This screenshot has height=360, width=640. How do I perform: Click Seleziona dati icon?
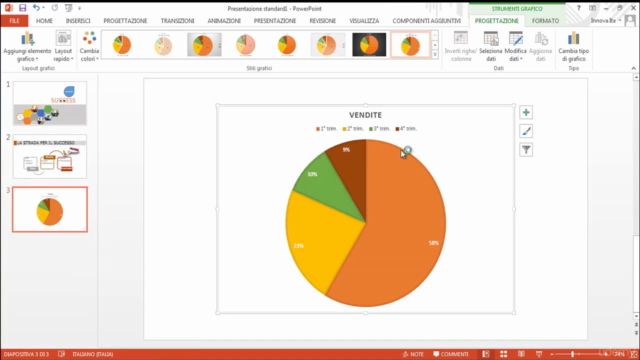coord(491,47)
